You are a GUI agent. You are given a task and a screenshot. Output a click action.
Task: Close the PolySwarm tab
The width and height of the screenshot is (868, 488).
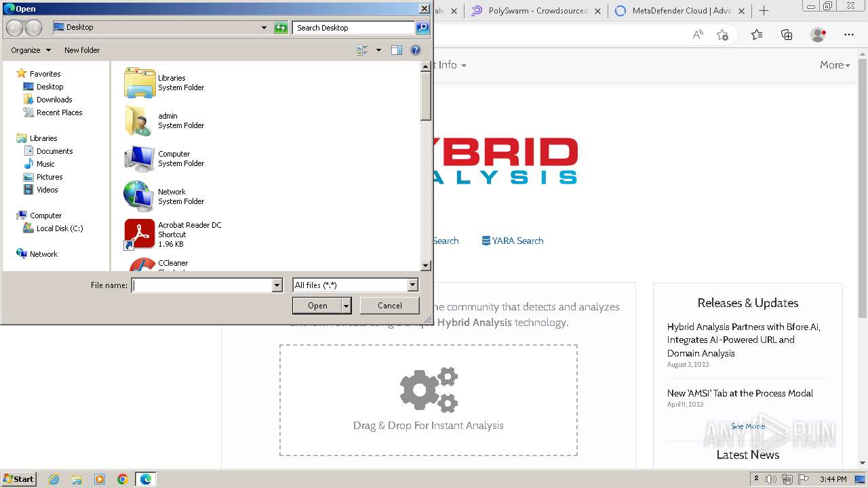(599, 11)
